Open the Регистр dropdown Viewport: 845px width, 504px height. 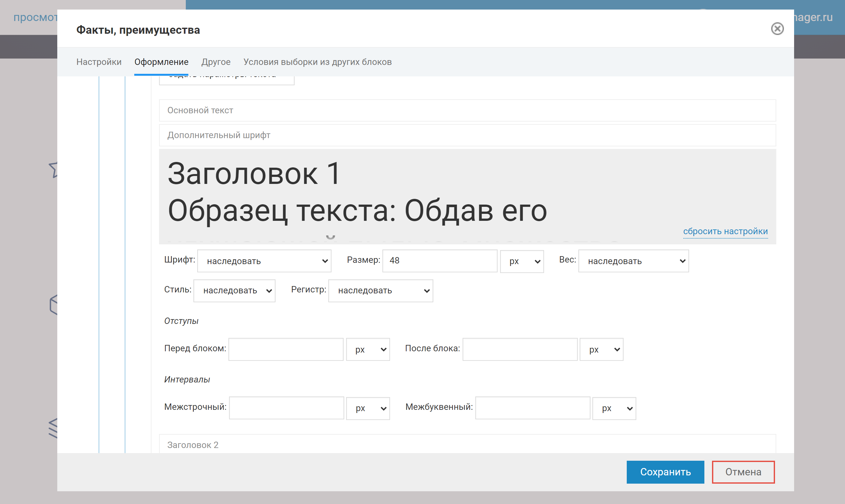[381, 291]
